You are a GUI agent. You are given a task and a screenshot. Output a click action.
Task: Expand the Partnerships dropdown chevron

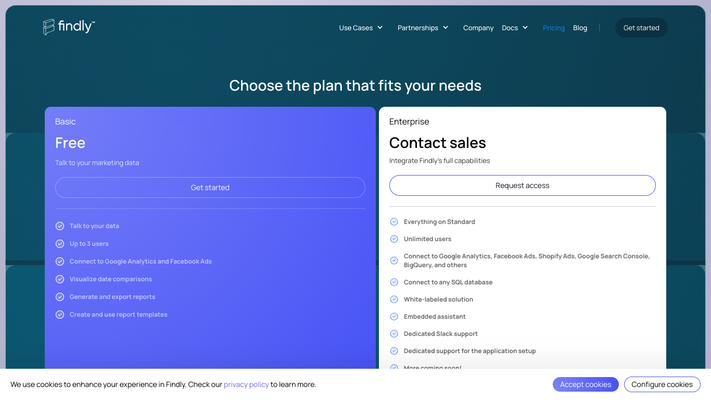pos(446,28)
